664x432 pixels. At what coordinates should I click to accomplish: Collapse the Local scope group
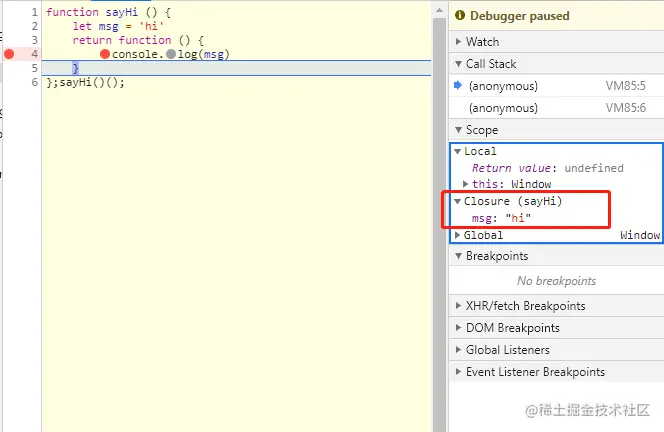(458, 151)
